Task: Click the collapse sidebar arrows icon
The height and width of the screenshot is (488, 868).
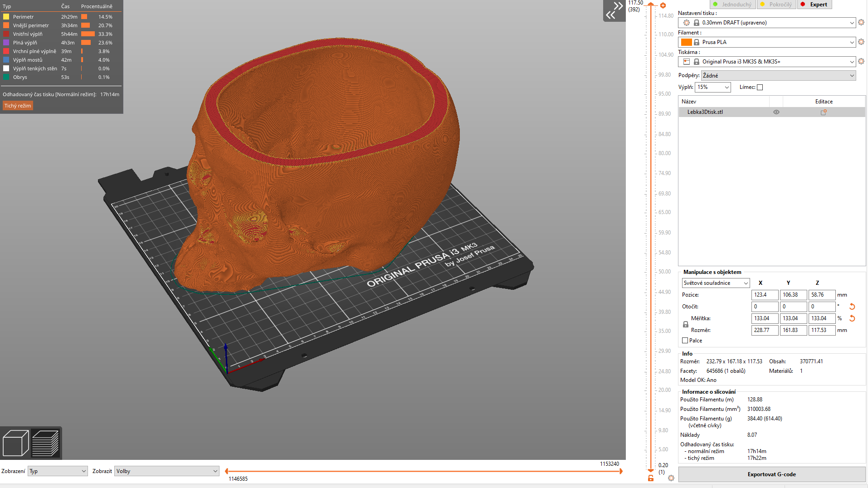Action: tap(614, 10)
